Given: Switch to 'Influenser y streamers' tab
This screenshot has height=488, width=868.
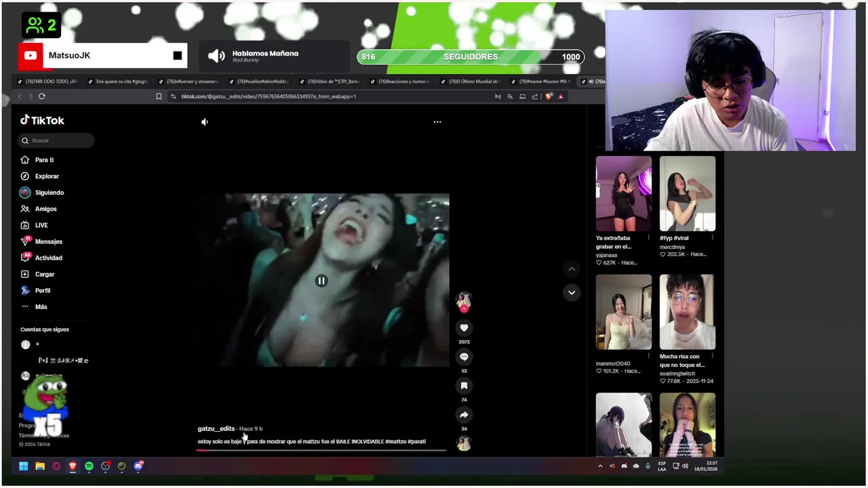Looking at the screenshot, I should (189, 81).
